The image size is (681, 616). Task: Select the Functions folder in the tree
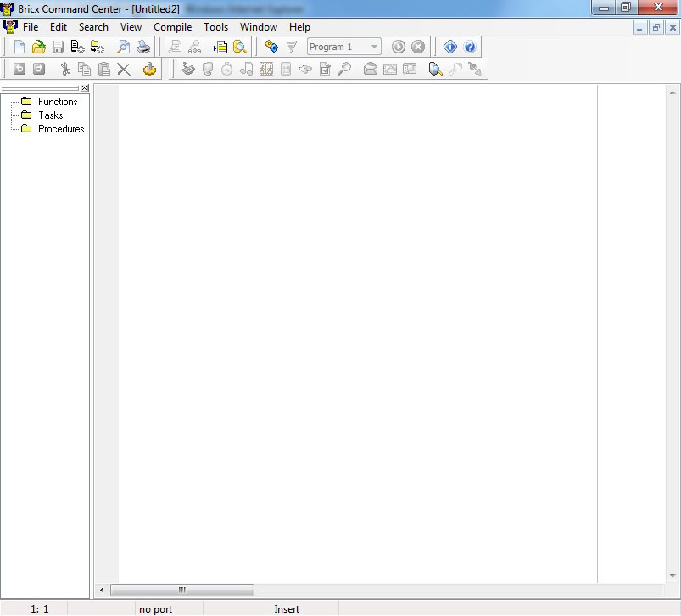pyautogui.click(x=58, y=102)
